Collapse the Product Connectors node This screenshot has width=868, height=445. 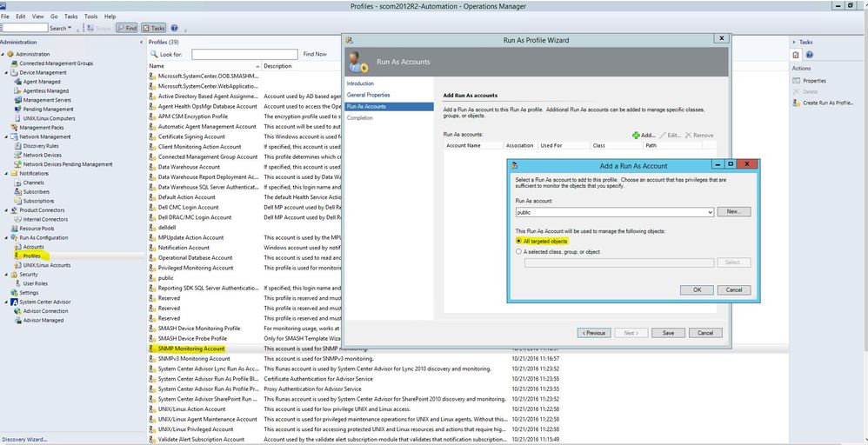(x=6, y=210)
